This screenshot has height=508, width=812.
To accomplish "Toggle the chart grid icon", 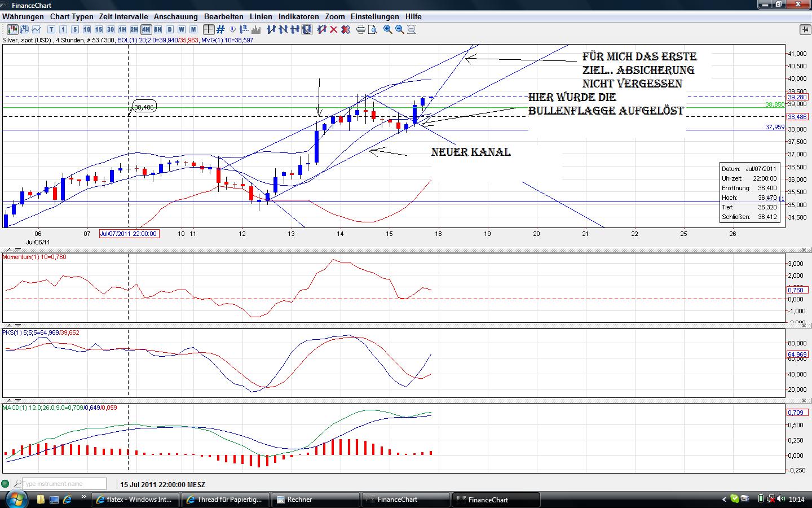I will (x=220, y=29).
